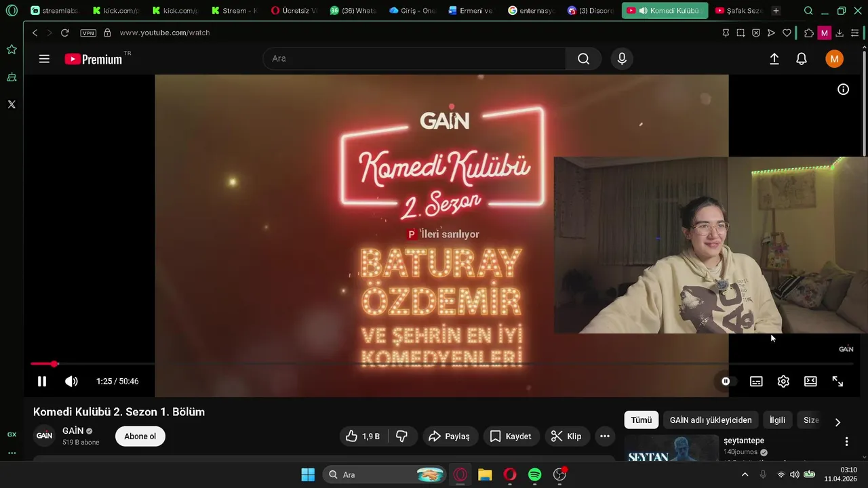Open the şeytantepe video thumbnail
This screenshot has height=488, width=868.
[671, 448]
